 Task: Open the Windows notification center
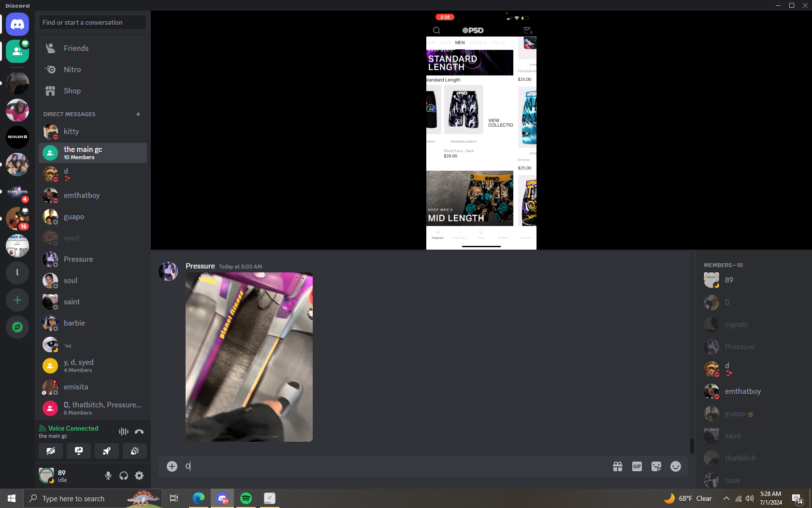[x=797, y=498]
